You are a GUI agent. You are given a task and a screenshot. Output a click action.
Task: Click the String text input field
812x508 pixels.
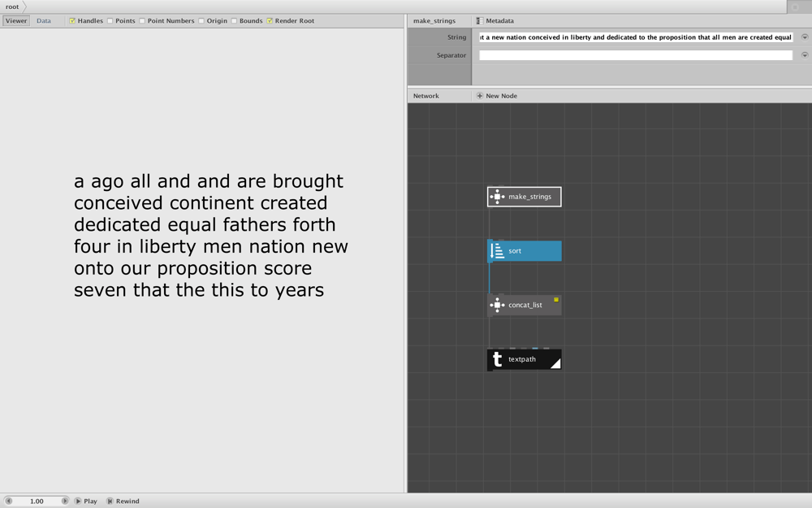click(x=636, y=37)
